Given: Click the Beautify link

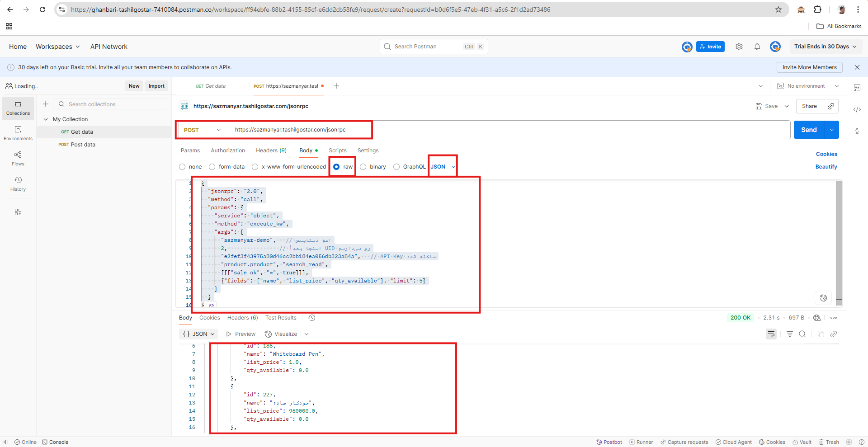Looking at the screenshot, I should click(826, 167).
